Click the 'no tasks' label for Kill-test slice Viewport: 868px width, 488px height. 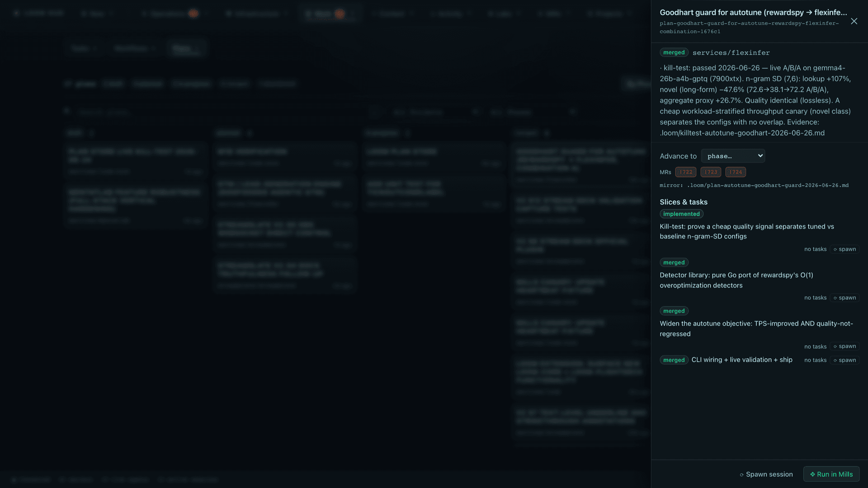point(815,249)
